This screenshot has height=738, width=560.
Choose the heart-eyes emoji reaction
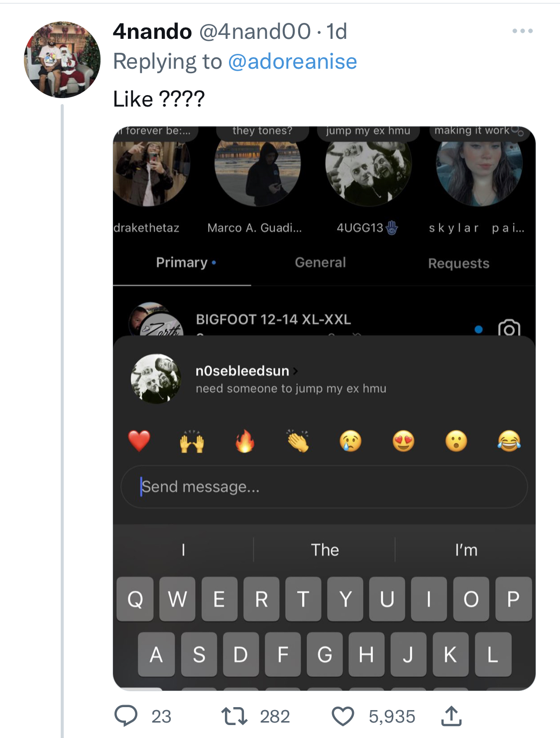pos(403,441)
